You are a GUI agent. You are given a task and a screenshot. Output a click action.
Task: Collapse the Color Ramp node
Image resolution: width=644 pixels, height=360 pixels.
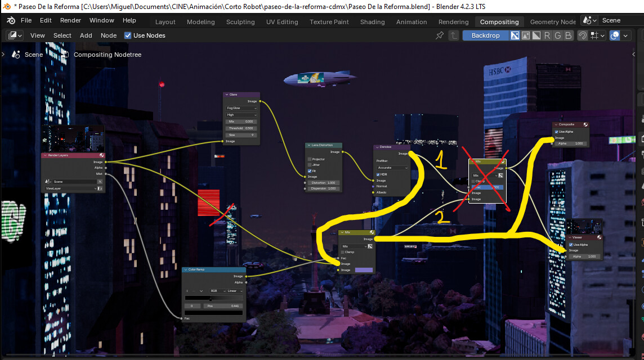tap(186, 269)
